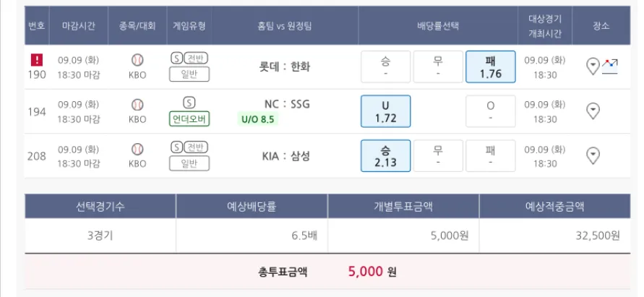Expand the venue pin for match 208

click(593, 156)
